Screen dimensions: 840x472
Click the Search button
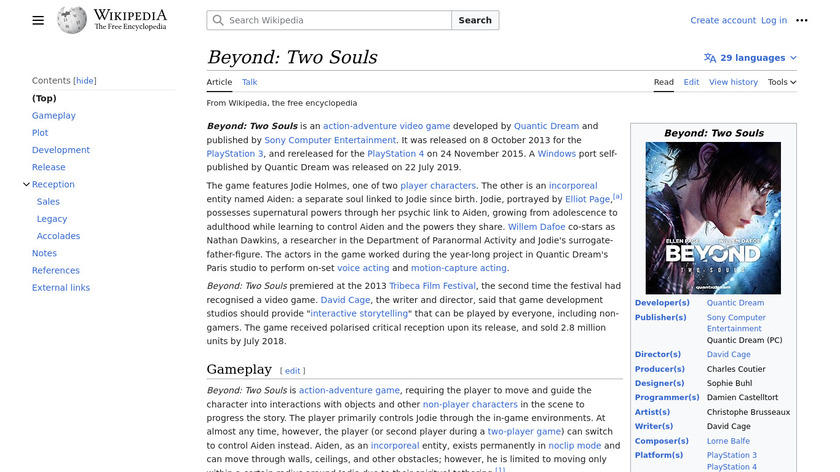475,20
